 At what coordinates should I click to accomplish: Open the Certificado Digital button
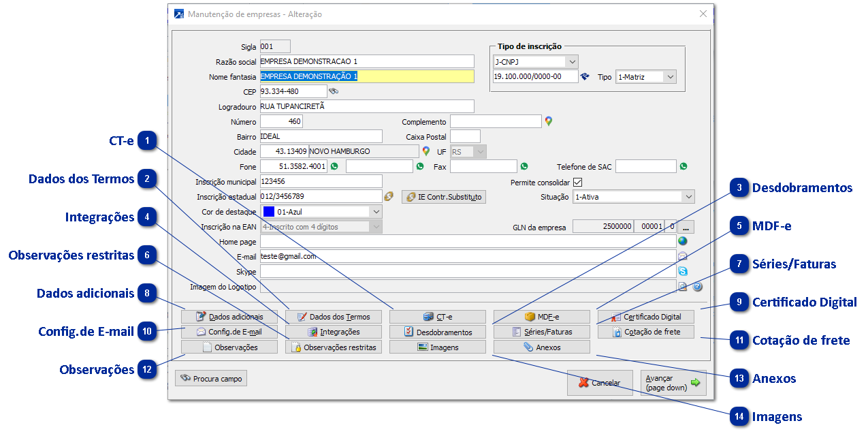click(645, 317)
